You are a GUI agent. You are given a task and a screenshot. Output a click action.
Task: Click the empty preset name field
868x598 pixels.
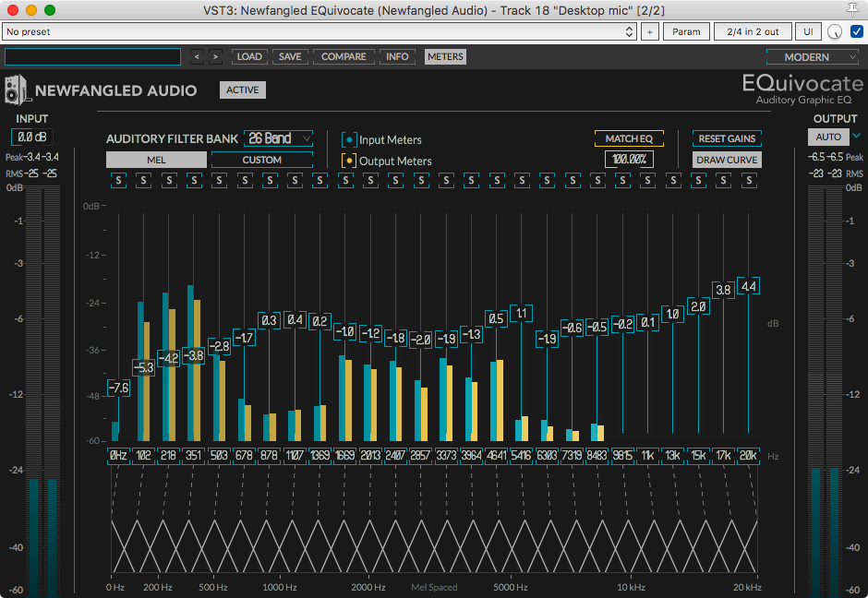tap(92, 56)
